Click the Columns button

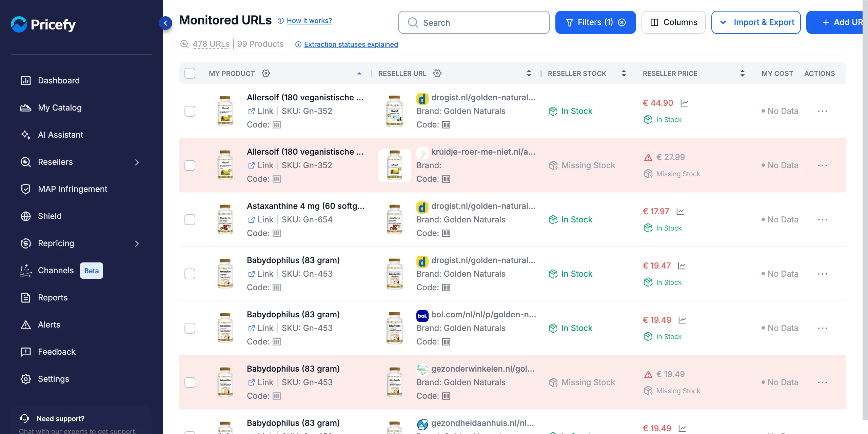673,22
